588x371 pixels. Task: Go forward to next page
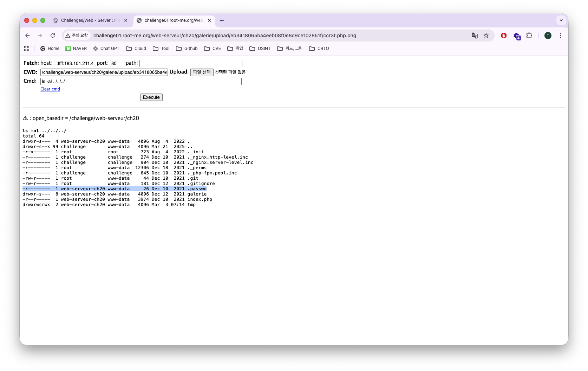tap(40, 36)
